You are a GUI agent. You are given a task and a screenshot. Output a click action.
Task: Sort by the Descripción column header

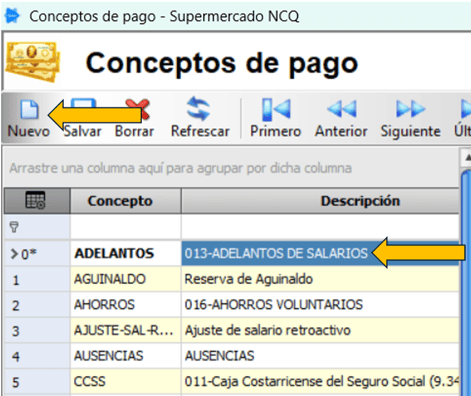pyautogui.click(x=320, y=201)
